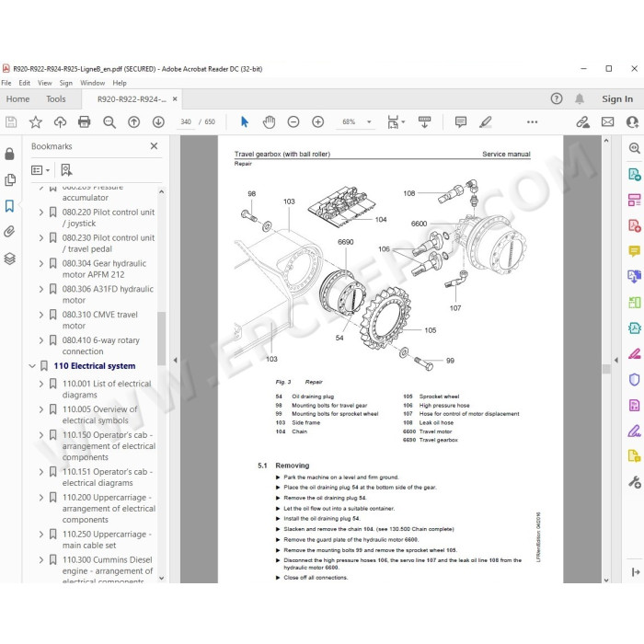Open search tool at top of right pane
644x644 pixels.
(x=635, y=148)
